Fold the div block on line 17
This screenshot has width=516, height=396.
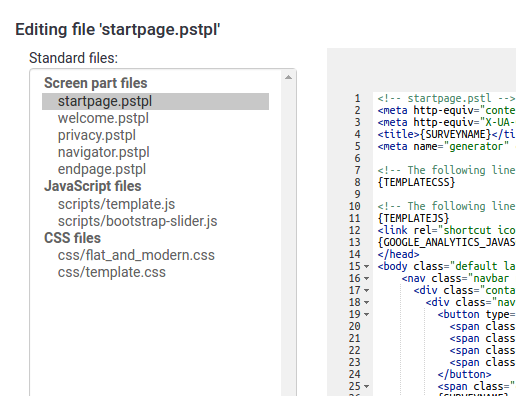[x=366, y=290]
